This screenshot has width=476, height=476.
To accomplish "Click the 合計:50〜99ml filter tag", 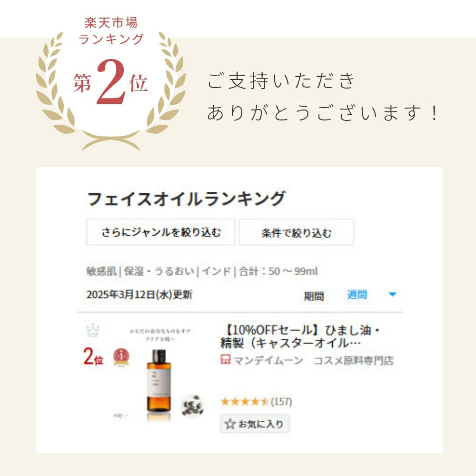I will pyautogui.click(x=278, y=271).
